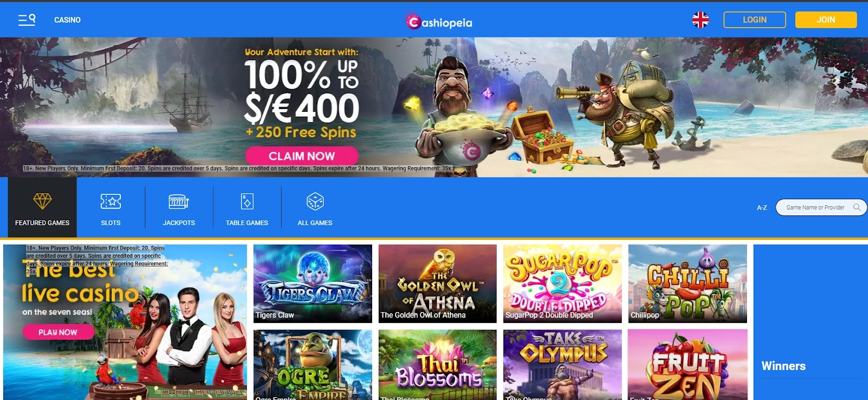Open the All Games dice icon

pyautogui.click(x=315, y=201)
